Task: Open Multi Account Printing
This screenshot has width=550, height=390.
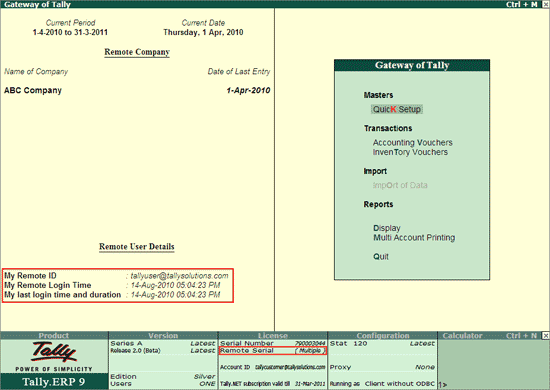Action: 414,237
